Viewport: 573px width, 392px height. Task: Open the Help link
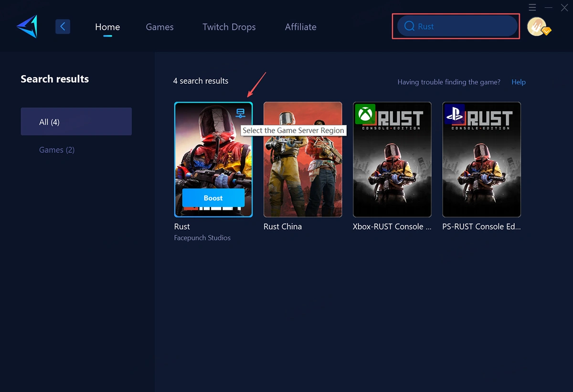pos(518,82)
